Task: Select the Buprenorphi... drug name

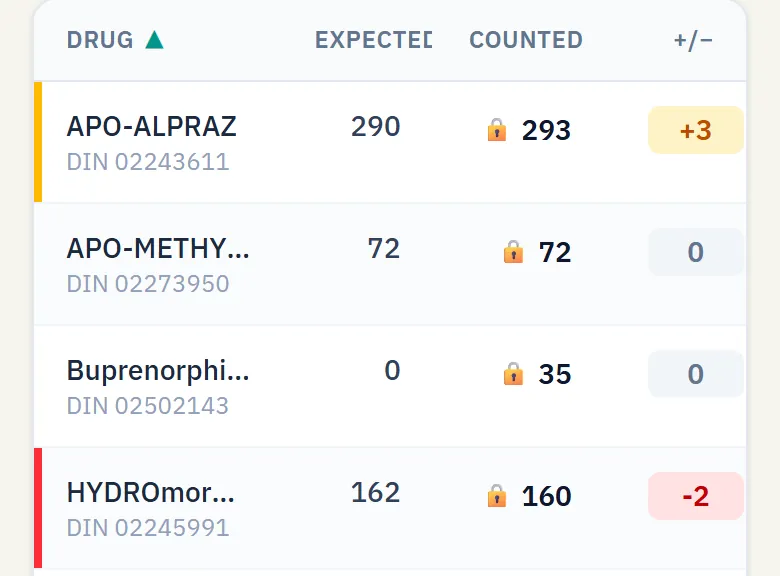Action: pyautogui.click(x=158, y=371)
